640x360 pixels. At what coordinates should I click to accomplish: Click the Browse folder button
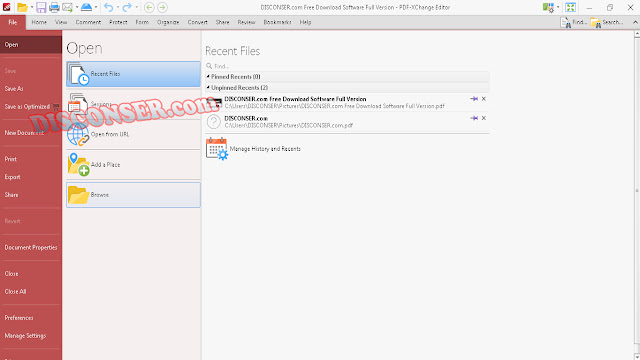133,195
